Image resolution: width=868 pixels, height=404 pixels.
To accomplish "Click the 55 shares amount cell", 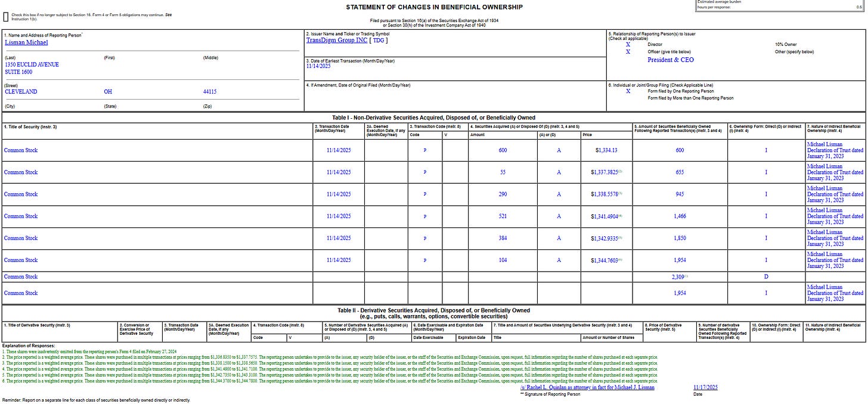I will tap(503, 172).
